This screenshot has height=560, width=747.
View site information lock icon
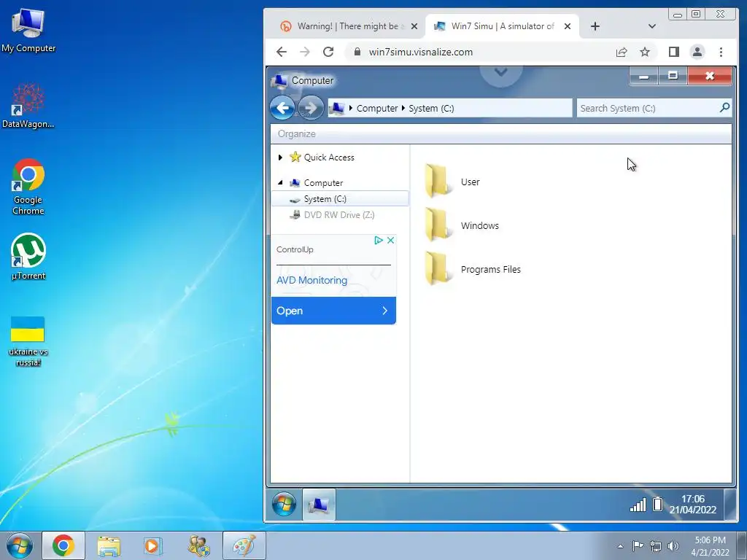[357, 52]
